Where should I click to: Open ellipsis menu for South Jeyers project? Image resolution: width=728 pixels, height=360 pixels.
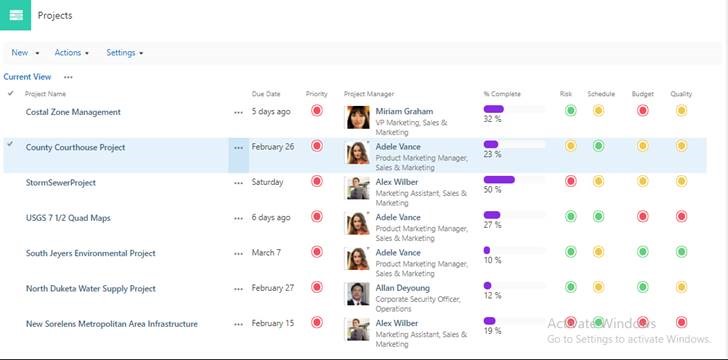(x=239, y=254)
